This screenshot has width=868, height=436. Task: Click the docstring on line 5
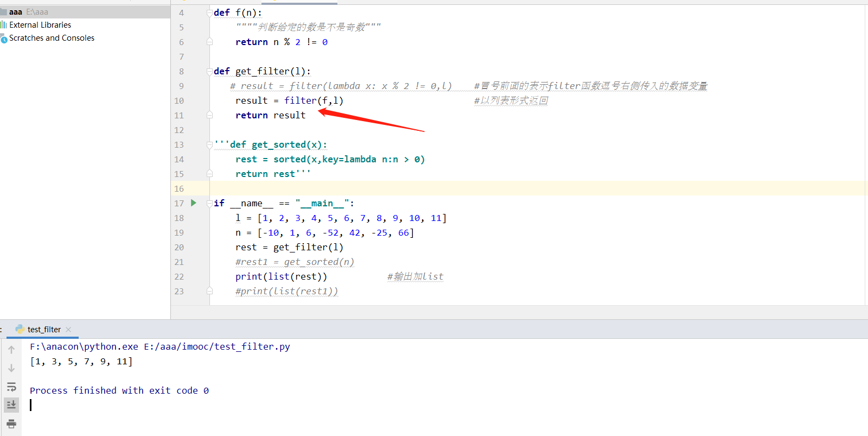coord(308,27)
